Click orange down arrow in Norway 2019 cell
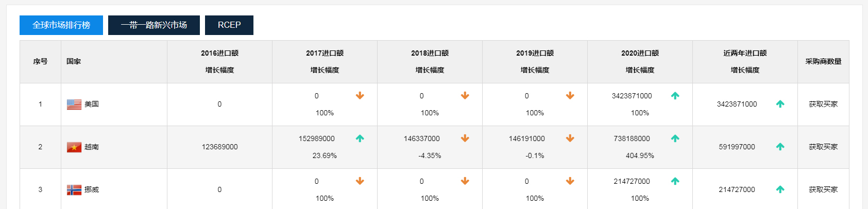Screen dimensions: 868x209 pyautogui.click(x=570, y=181)
